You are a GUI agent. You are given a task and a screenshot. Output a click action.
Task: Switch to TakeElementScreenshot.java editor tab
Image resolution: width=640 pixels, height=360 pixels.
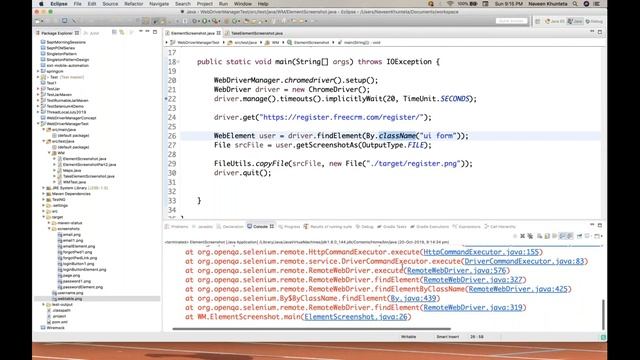click(254, 33)
